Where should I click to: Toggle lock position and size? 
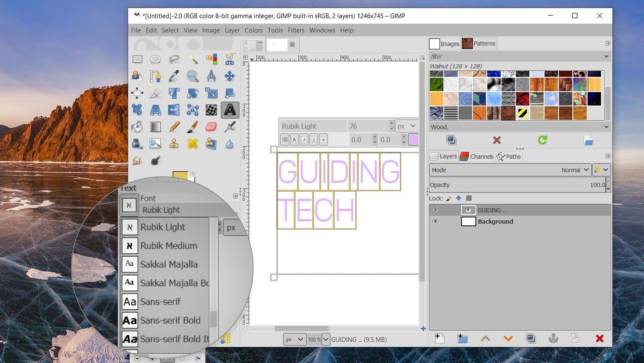[x=458, y=198]
